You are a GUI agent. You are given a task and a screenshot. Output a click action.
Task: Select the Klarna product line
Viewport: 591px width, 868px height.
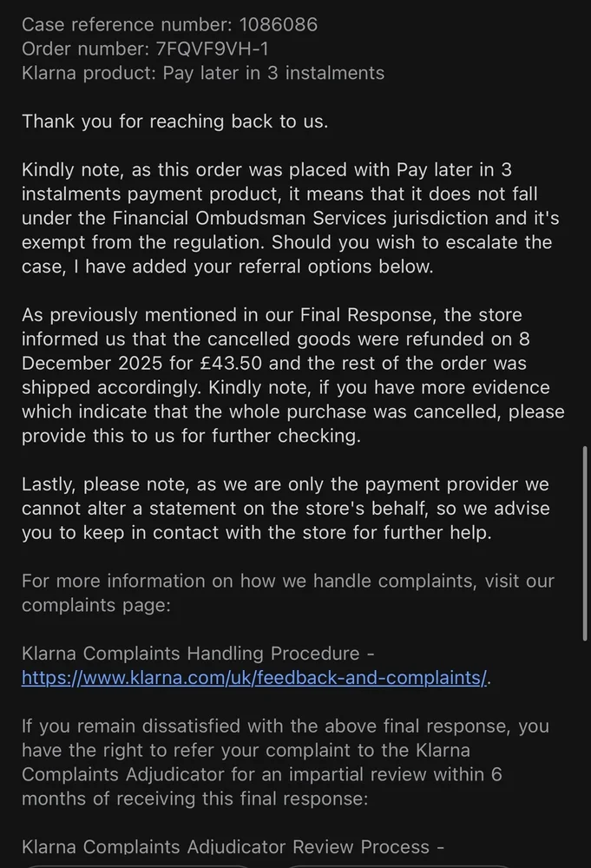click(203, 73)
